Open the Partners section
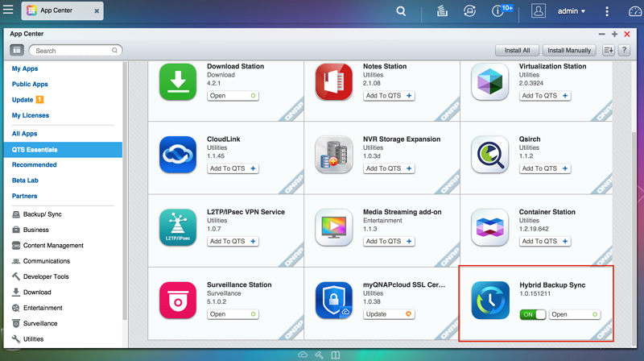The width and height of the screenshot is (644, 361). coord(24,196)
